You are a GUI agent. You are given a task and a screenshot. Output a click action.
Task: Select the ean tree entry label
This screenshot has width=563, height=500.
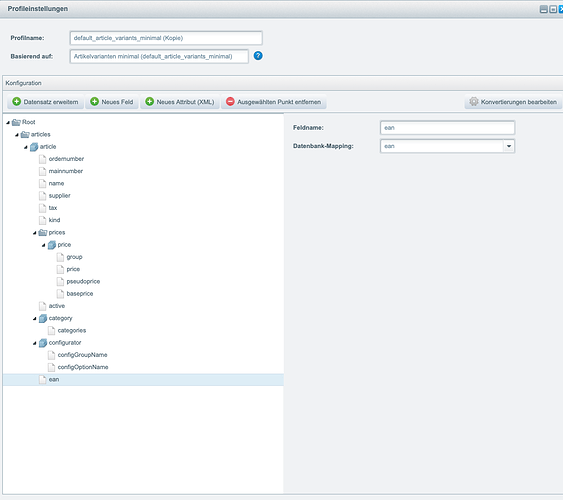(54, 379)
